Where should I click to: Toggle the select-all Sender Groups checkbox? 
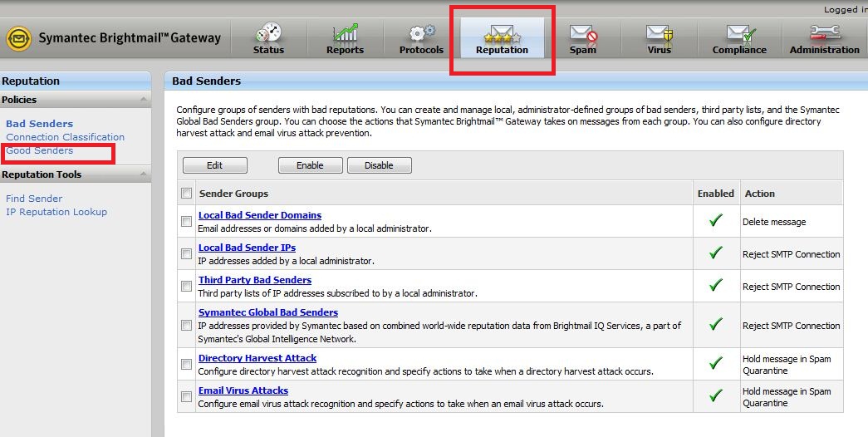point(187,194)
